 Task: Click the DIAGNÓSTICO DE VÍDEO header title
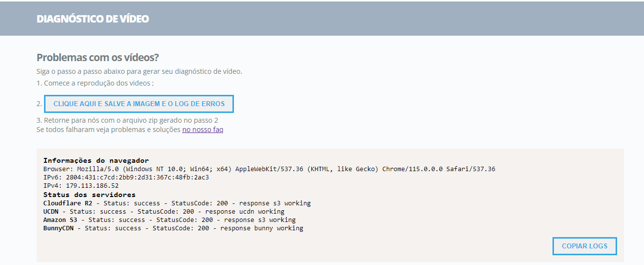pyautogui.click(x=92, y=19)
